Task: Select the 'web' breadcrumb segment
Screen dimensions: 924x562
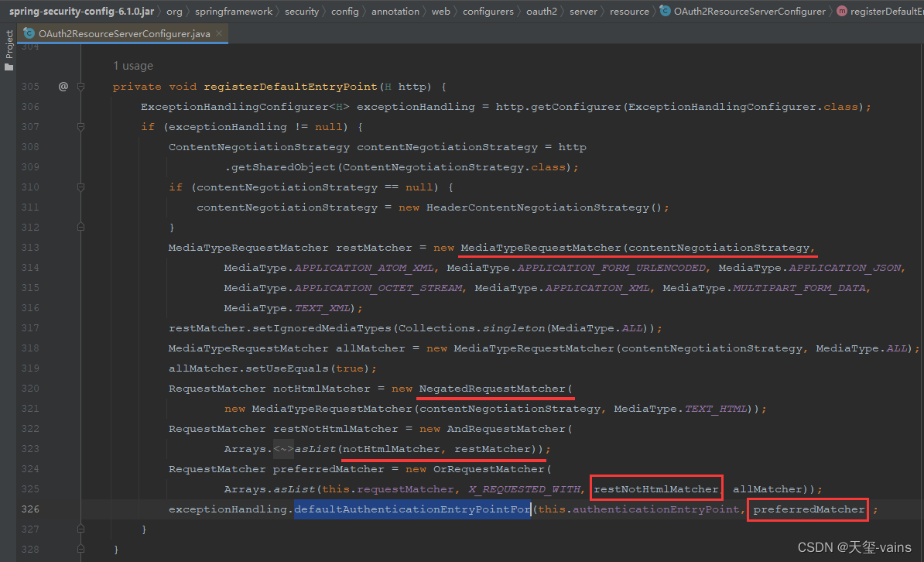Action: tap(441, 11)
